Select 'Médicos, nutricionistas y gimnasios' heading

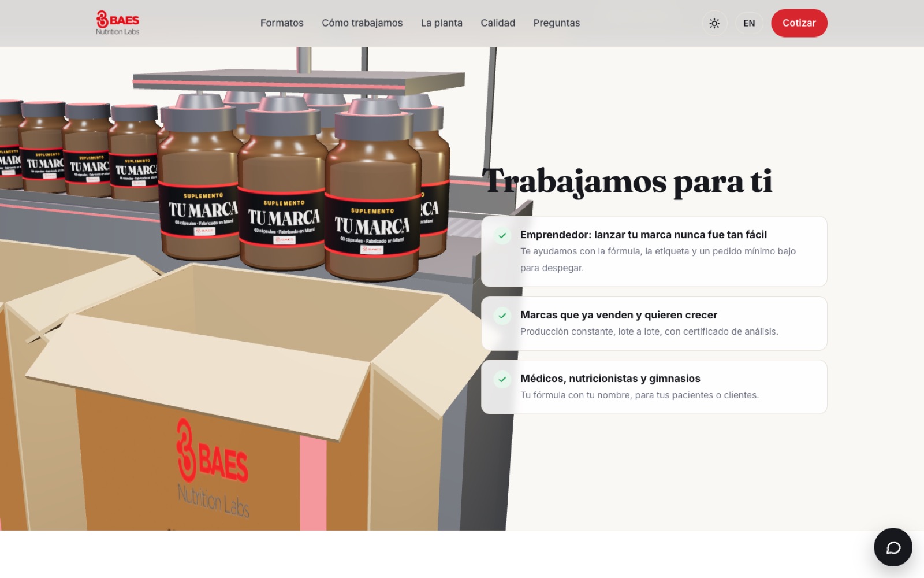[x=610, y=379]
